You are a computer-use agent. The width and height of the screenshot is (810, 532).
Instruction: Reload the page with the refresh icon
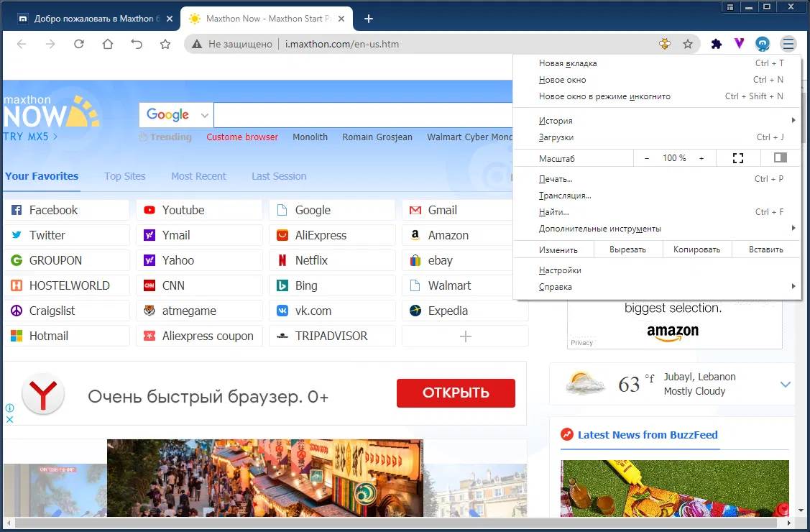(78, 44)
